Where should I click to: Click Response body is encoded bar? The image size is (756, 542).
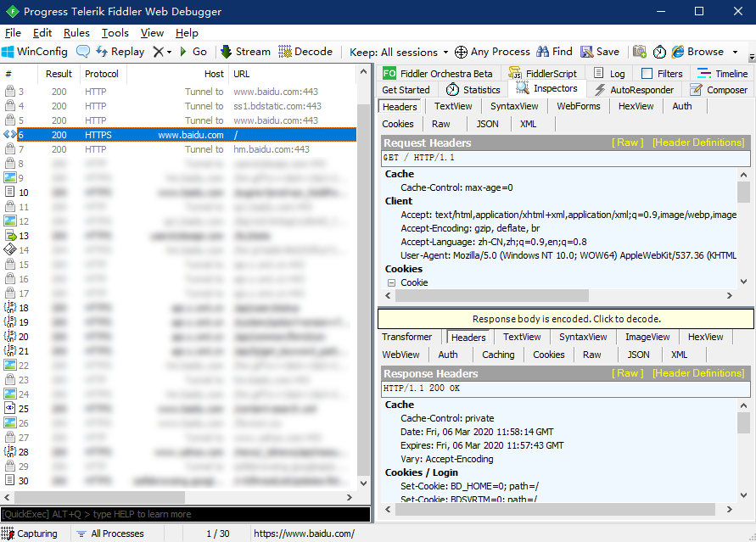(566, 319)
